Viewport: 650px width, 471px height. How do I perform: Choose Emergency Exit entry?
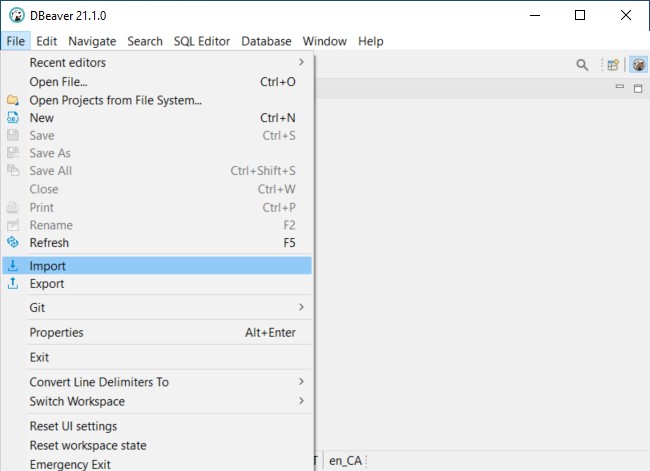[157, 464]
